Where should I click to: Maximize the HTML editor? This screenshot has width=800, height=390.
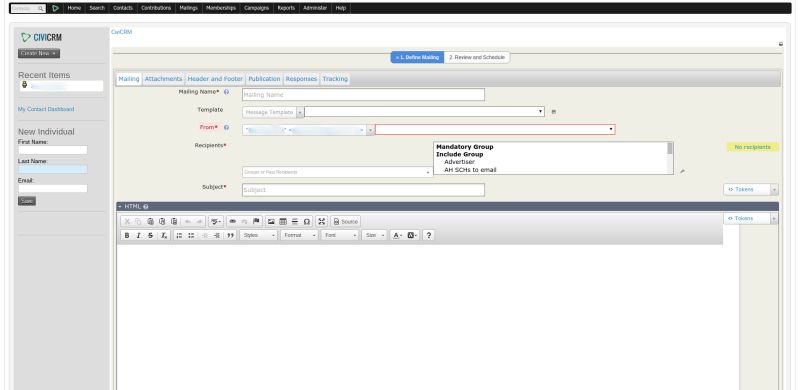321,222
